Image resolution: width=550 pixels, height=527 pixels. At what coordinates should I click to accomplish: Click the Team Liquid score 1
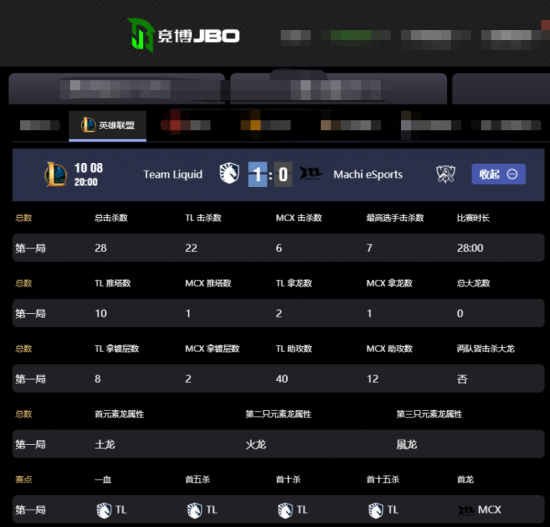(258, 174)
